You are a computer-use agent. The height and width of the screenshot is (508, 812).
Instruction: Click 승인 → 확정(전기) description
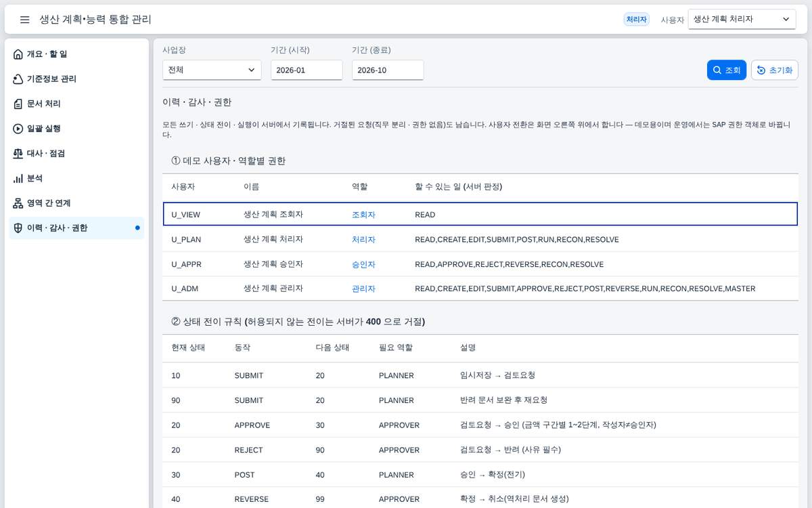492,475
